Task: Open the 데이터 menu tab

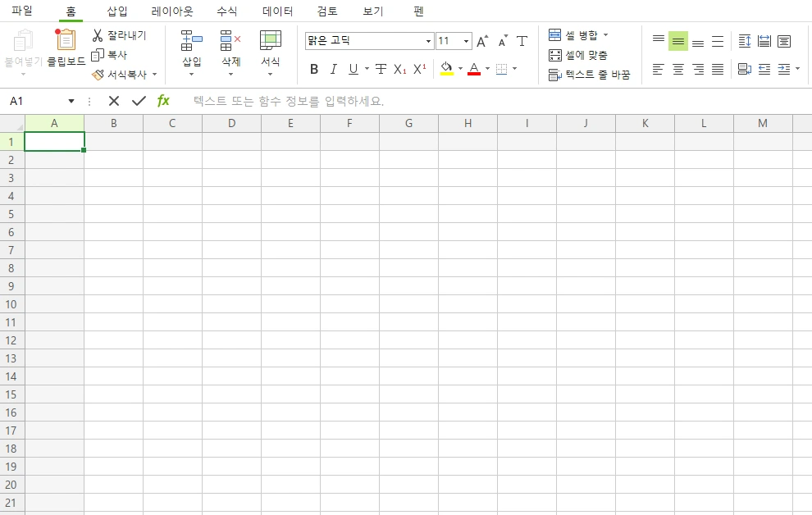Action: point(277,11)
